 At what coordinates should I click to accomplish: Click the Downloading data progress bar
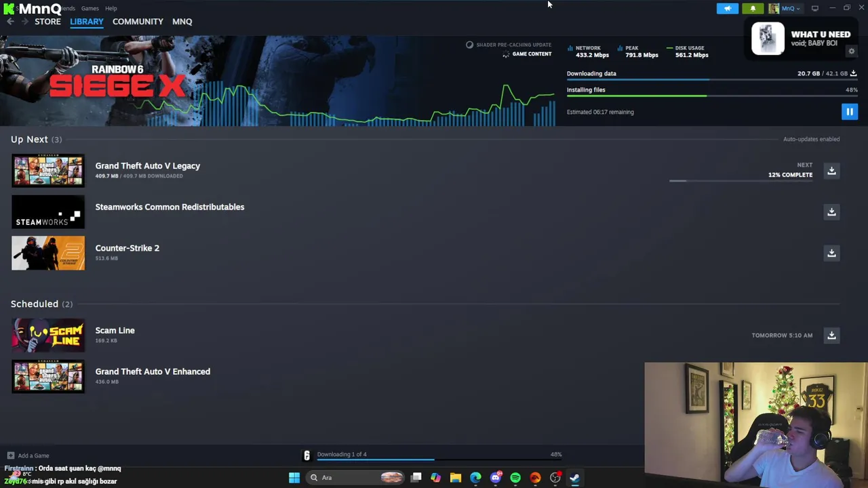click(x=712, y=80)
